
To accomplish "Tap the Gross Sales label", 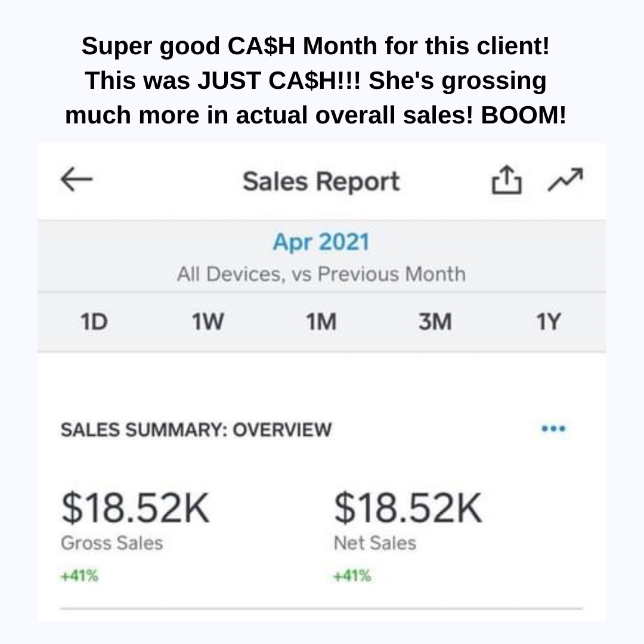I will pyautogui.click(x=112, y=543).
